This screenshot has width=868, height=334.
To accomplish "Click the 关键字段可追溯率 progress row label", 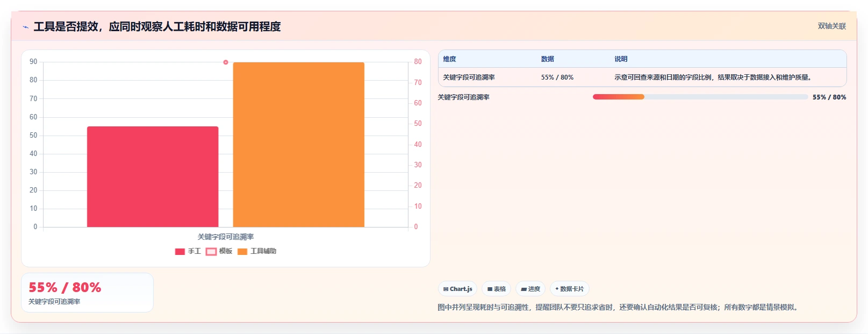I will click(463, 97).
